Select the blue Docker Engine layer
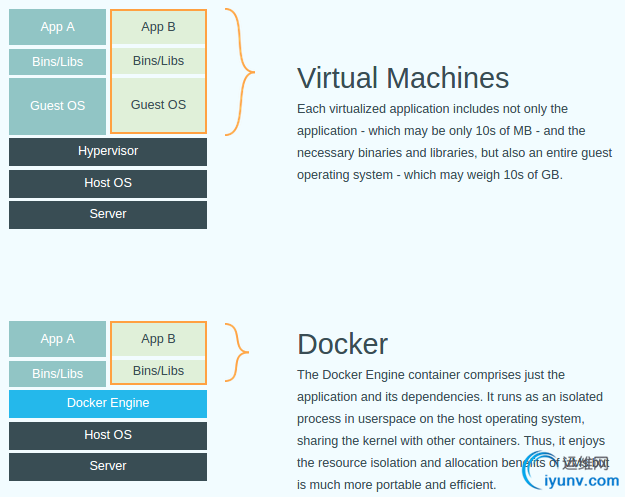This screenshot has height=497, width=625. point(108,403)
